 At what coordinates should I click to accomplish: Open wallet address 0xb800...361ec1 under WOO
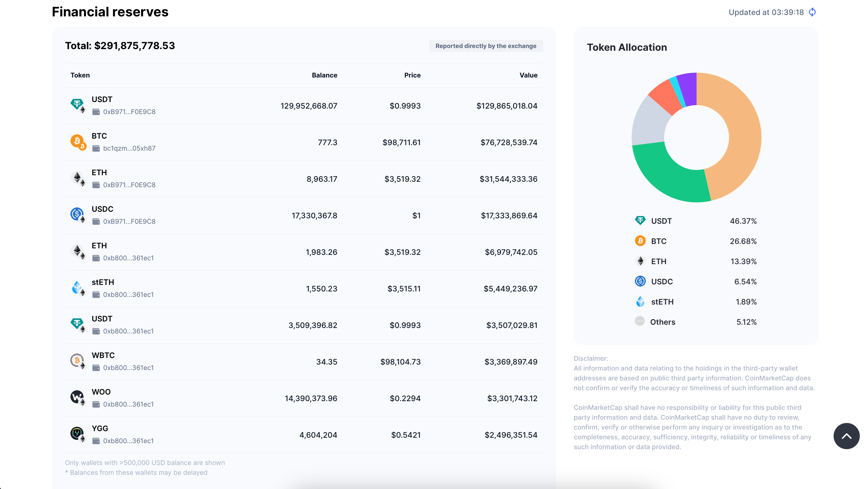[128, 404]
